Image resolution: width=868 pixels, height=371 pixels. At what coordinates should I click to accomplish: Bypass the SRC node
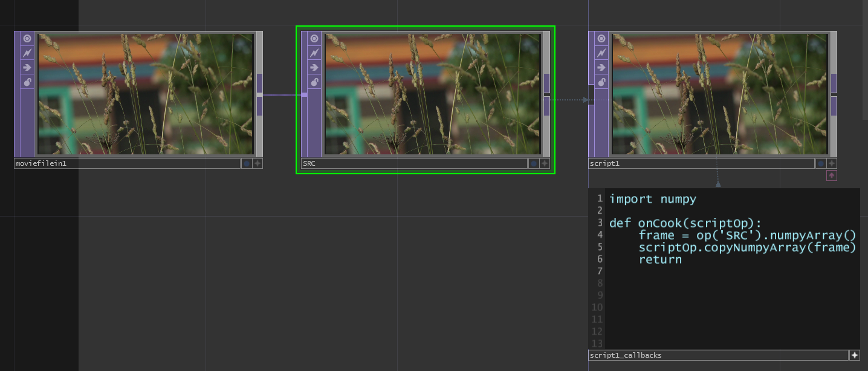(314, 67)
